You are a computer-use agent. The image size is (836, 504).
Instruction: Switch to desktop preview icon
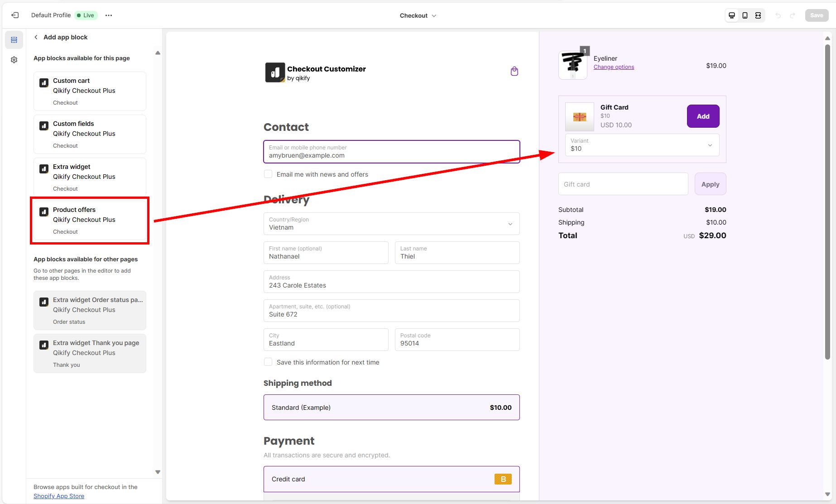point(731,15)
